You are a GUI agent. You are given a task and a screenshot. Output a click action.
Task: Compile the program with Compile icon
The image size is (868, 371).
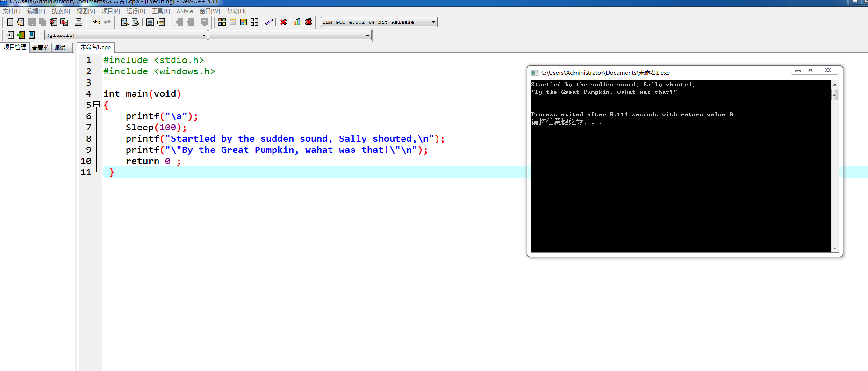coord(222,22)
